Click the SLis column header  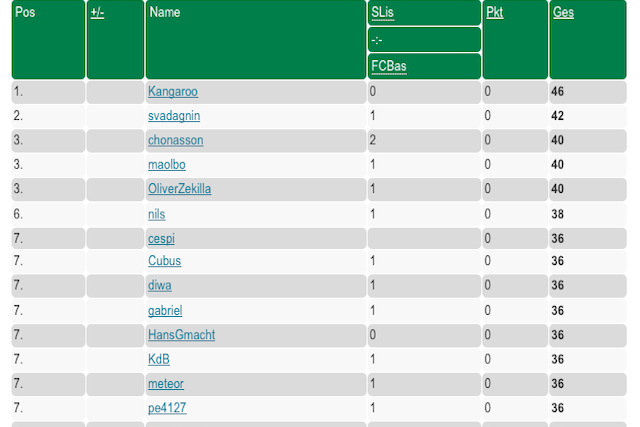click(382, 13)
